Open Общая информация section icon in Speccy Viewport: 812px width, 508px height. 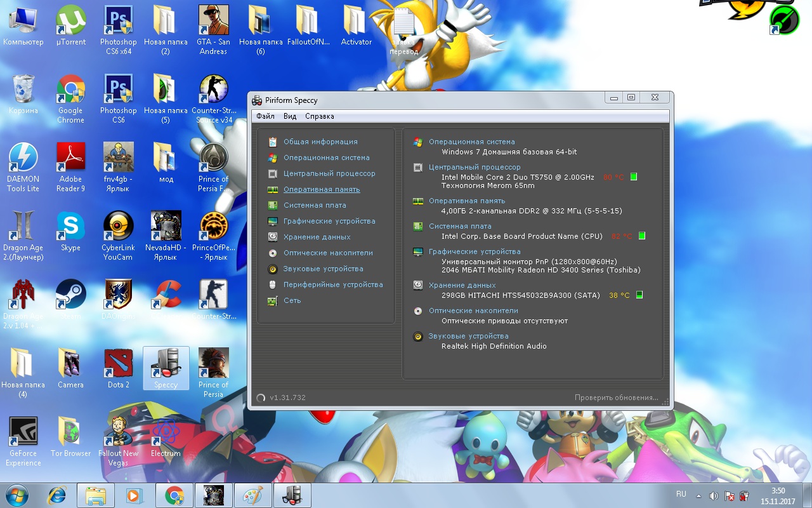click(273, 142)
